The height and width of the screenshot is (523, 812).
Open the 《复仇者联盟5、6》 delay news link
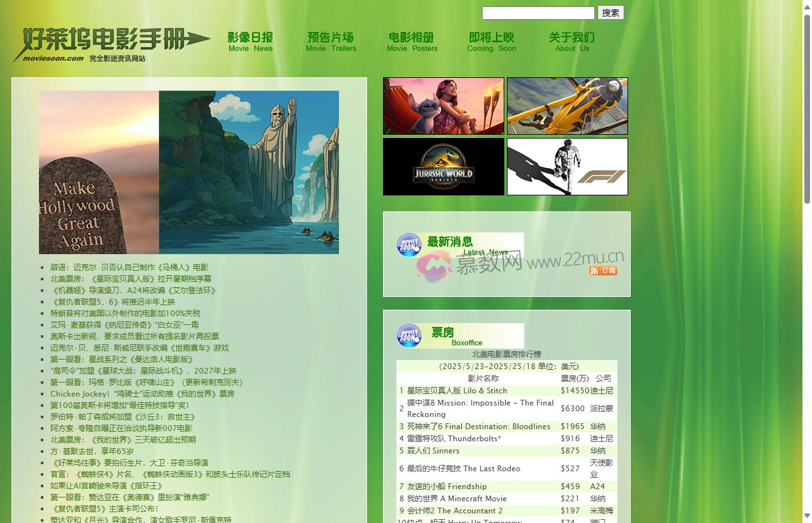coord(112,302)
